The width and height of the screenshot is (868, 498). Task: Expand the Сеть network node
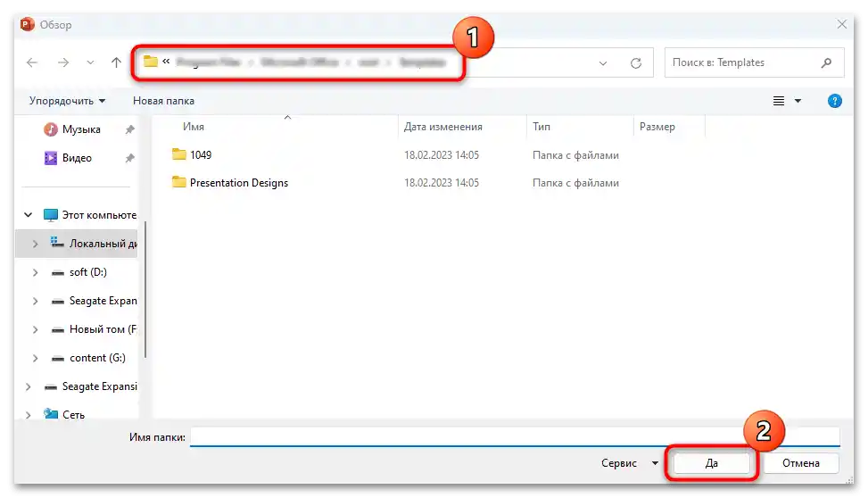click(29, 415)
